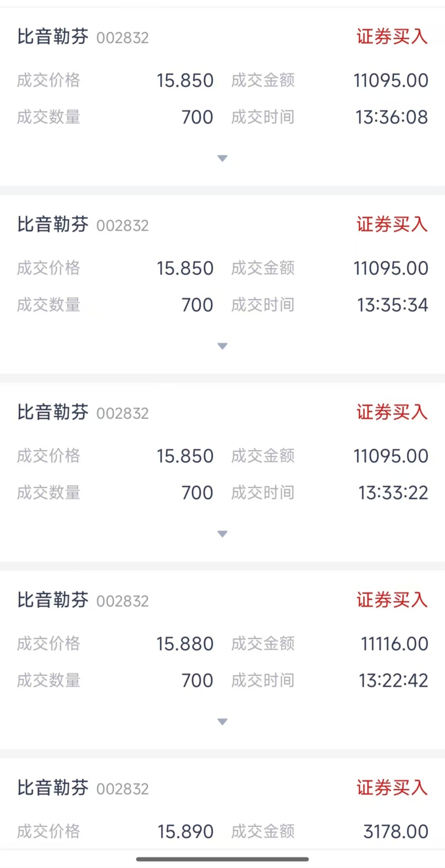Select the trade time 13:36:08 value
The width and height of the screenshot is (445, 868).
[392, 117]
